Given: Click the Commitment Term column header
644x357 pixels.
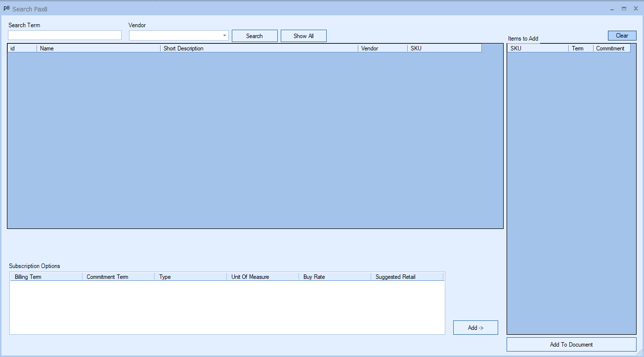Looking at the screenshot, I should [119, 277].
